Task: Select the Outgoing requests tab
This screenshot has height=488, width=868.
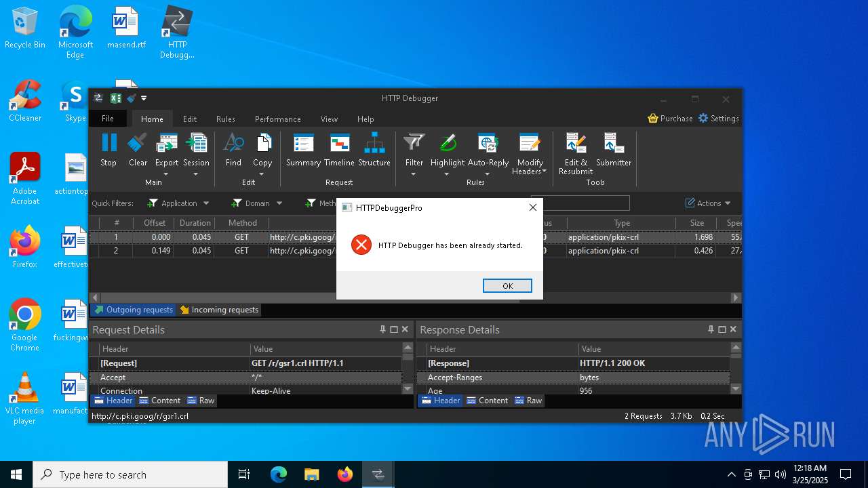Action: click(134, 310)
